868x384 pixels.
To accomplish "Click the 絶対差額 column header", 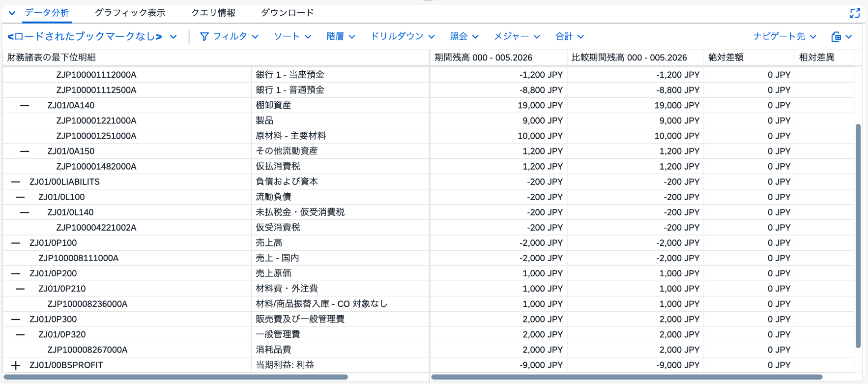I will tap(749, 58).
